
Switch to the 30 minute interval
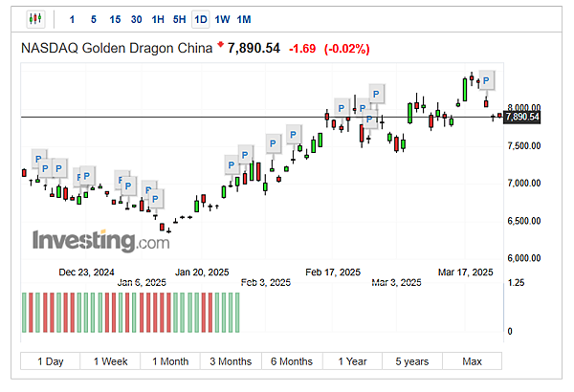pyautogui.click(x=137, y=19)
